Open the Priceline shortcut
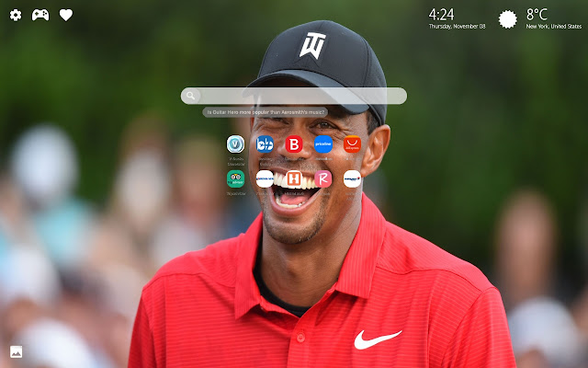Screen dimensions: 588x368 click(x=323, y=144)
